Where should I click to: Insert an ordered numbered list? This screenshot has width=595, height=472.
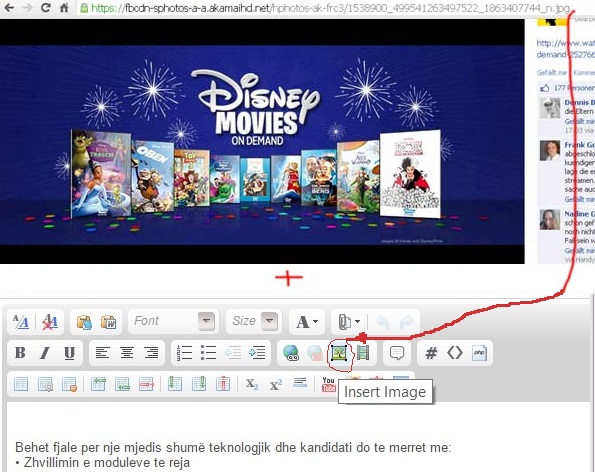pos(184,353)
